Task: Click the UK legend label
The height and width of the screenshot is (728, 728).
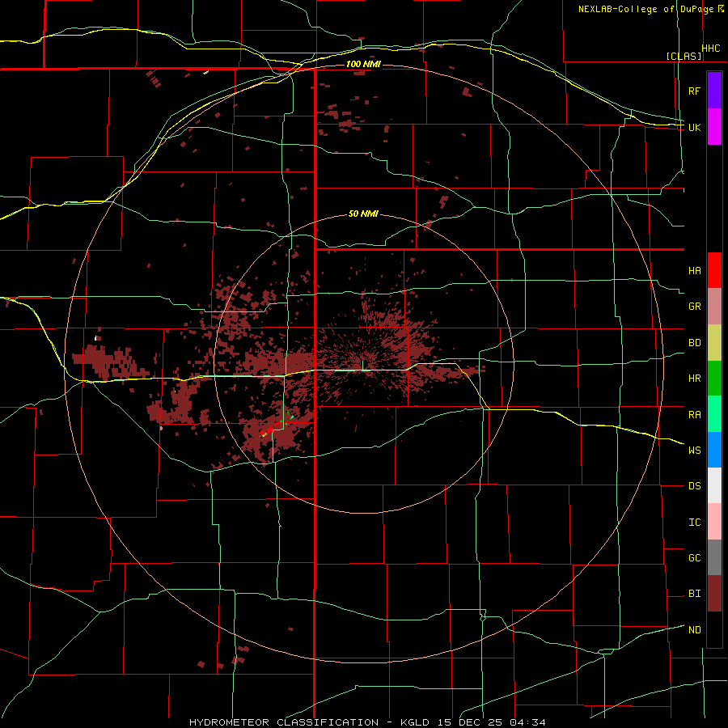Action: pyautogui.click(x=694, y=127)
